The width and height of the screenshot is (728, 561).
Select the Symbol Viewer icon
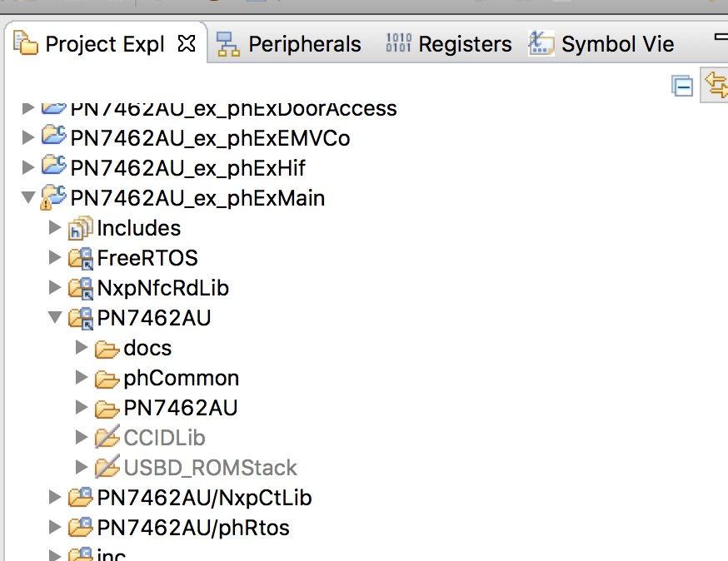tap(541, 43)
